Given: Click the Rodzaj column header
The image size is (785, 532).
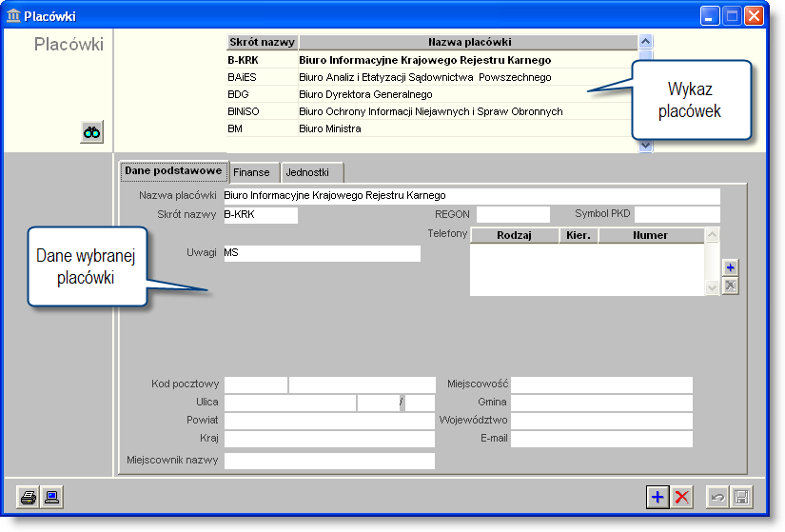Looking at the screenshot, I should tap(514, 235).
